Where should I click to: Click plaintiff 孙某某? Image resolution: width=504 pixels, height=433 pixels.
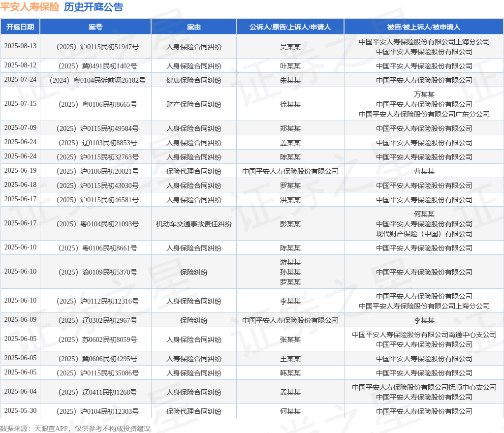(x=290, y=272)
